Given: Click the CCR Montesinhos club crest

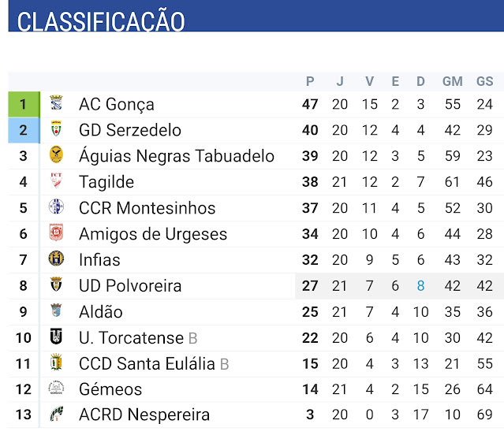Looking at the screenshot, I should click(x=56, y=207).
